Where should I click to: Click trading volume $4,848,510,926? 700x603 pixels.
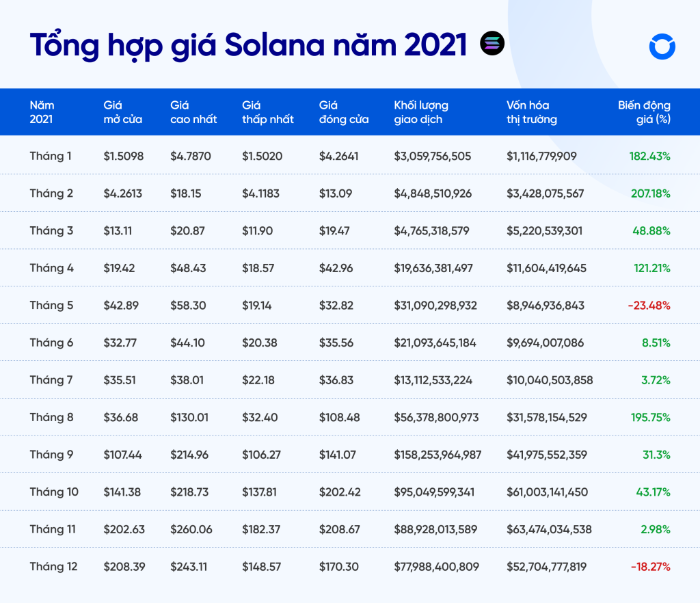pos(433,193)
